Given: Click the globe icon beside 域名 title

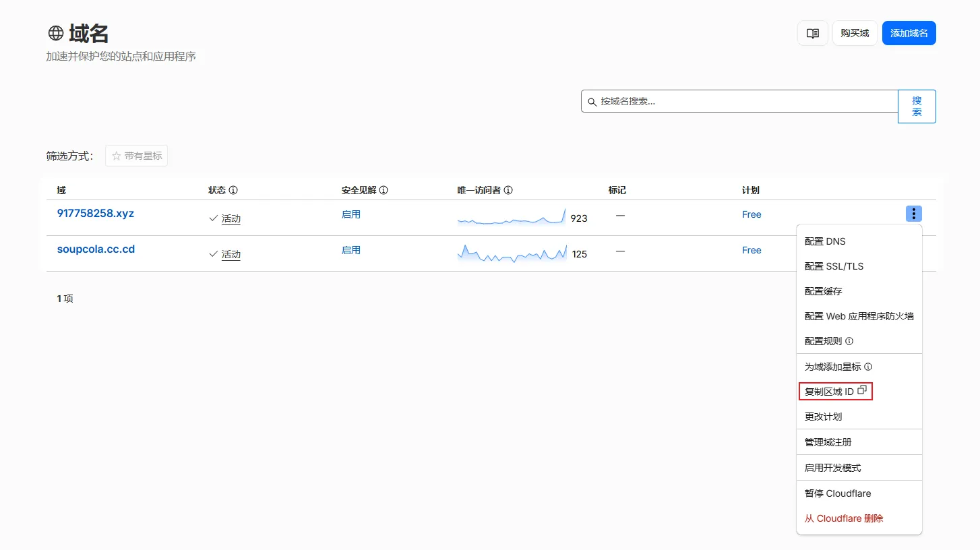Looking at the screenshot, I should click(x=55, y=33).
